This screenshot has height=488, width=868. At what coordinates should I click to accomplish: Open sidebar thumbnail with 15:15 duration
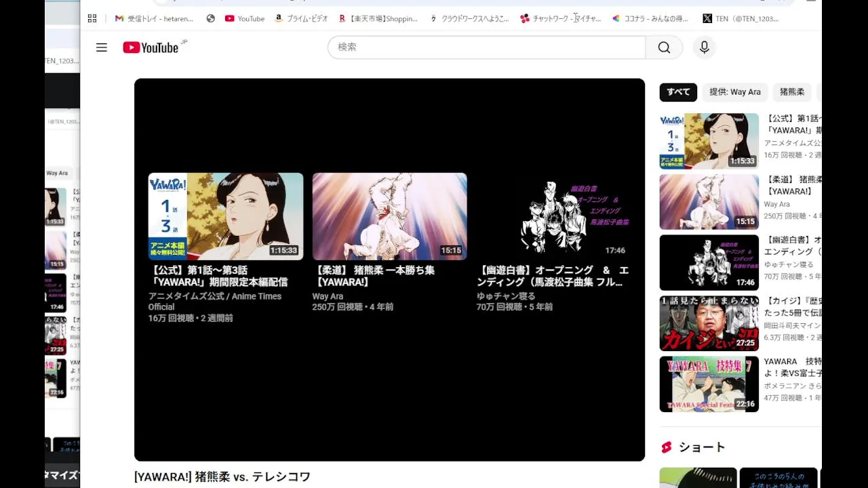coord(709,202)
